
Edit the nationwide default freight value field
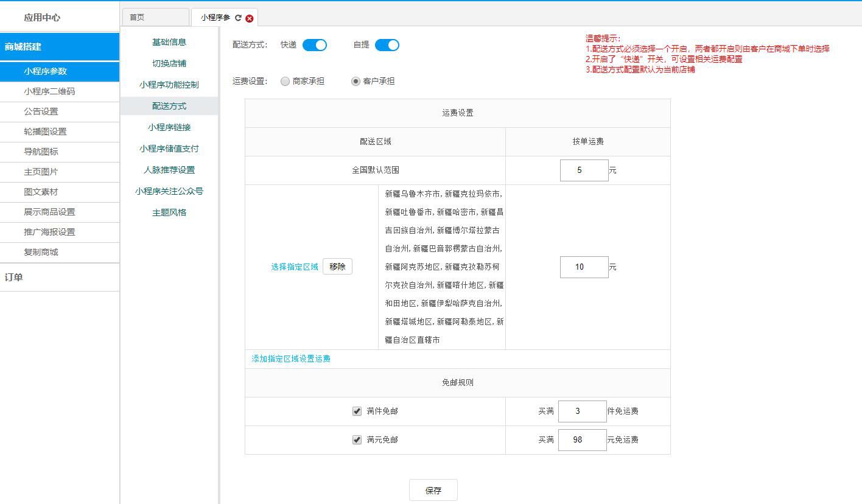pos(583,170)
